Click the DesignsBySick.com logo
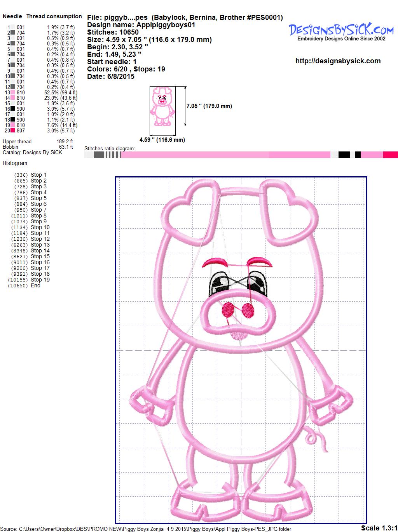Image resolution: width=398 pixels, height=532 pixels. tap(341, 30)
